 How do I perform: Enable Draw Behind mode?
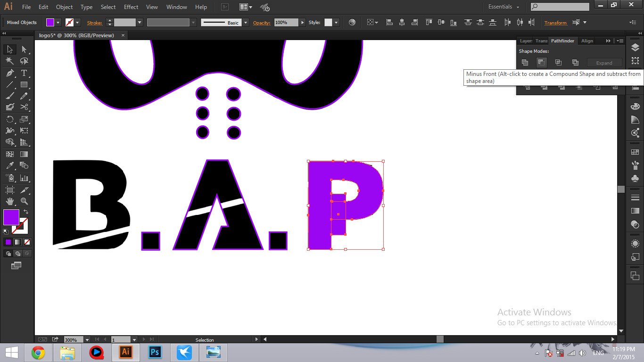(17, 253)
